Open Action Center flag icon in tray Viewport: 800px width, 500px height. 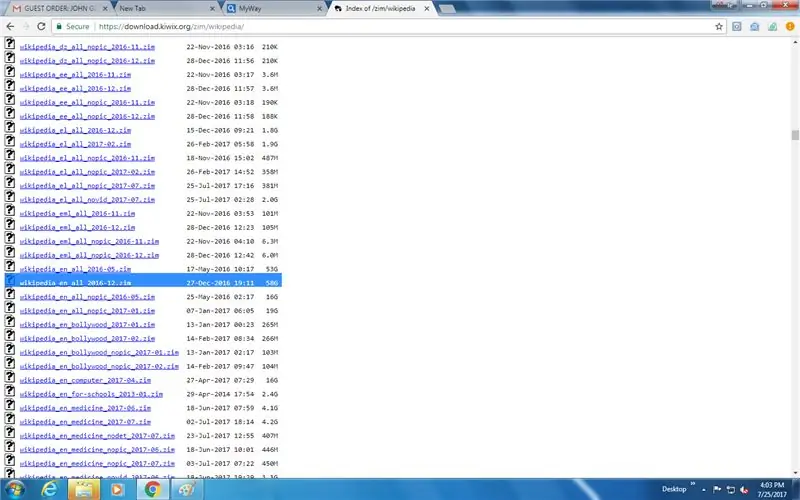coord(717,489)
